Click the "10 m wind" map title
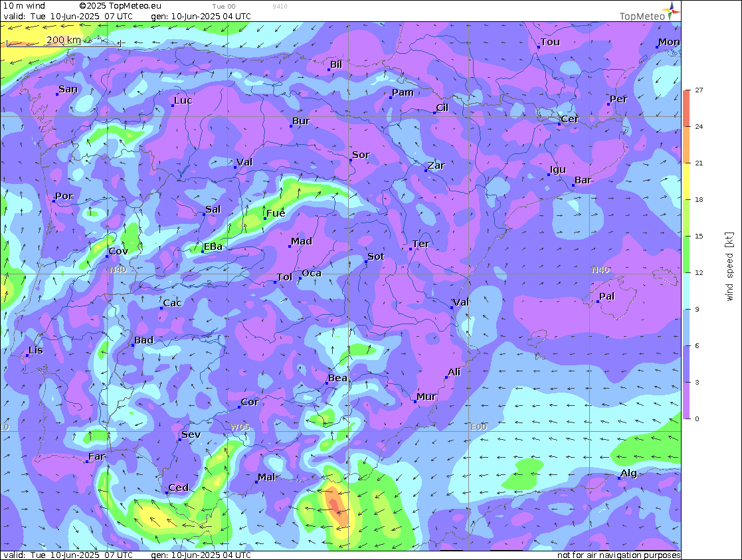The height and width of the screenshot is (560, 742). tap(24, 6)
